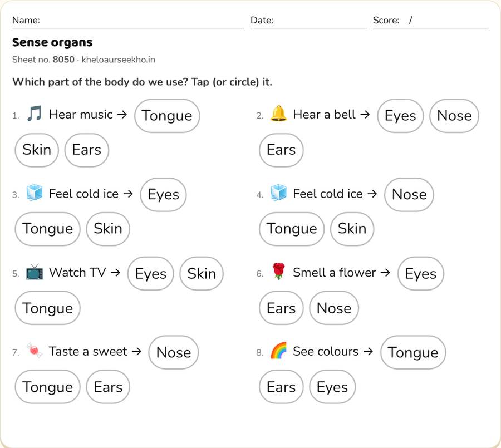This screenshot has height=448, width=501.
Task: Pick Eyes for Smell a flower
Action: pos(420,273)
